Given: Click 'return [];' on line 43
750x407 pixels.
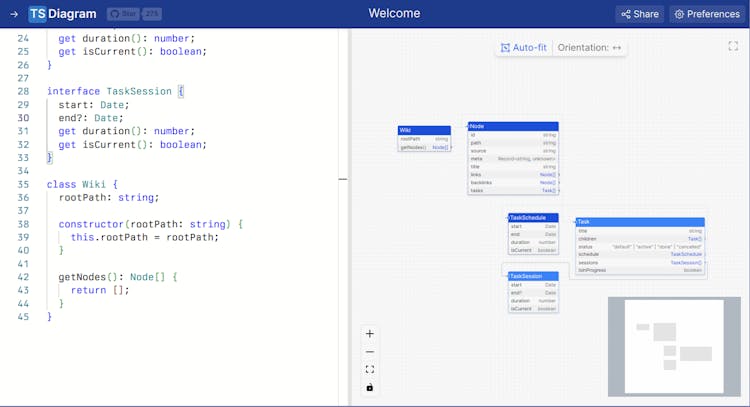Looking at the screenshot, I should pos(100,290).
